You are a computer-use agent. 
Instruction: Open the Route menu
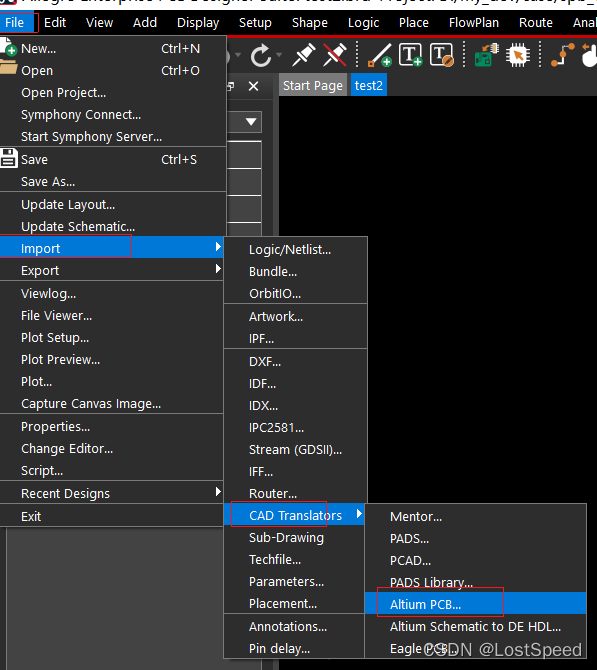point(536,23)
